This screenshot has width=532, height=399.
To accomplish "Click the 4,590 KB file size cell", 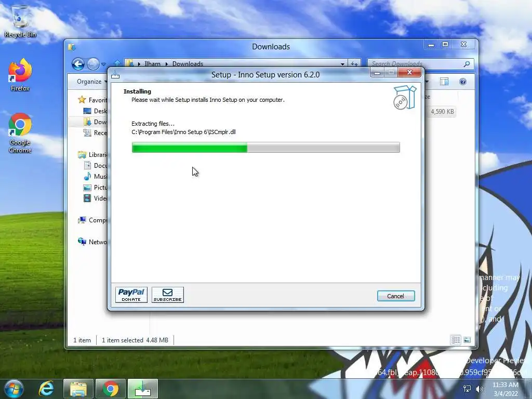I will (442, 112).
